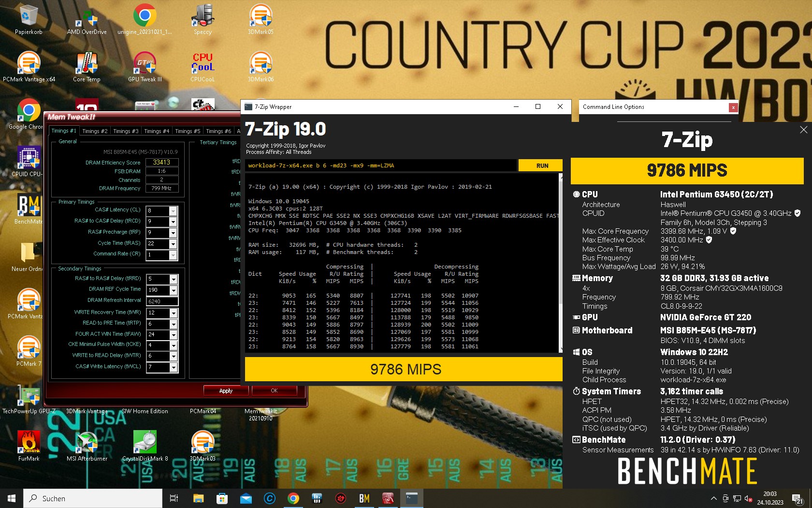Close the BenchMate result panel

[x=803, y=130]
